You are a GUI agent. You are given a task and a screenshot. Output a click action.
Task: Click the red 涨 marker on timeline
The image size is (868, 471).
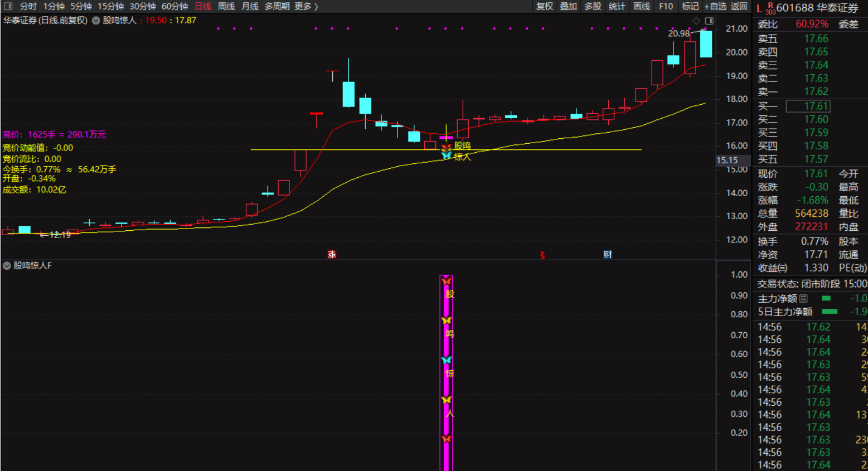click(x=332, y=255)
